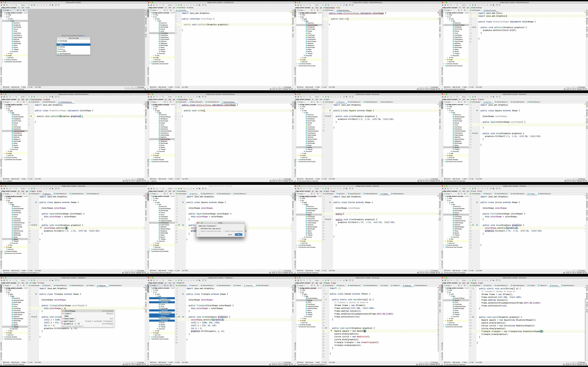Viewport: 588px width, 367px height.
Task: Click OK in the Delete dialog
Action: point(238,235)
